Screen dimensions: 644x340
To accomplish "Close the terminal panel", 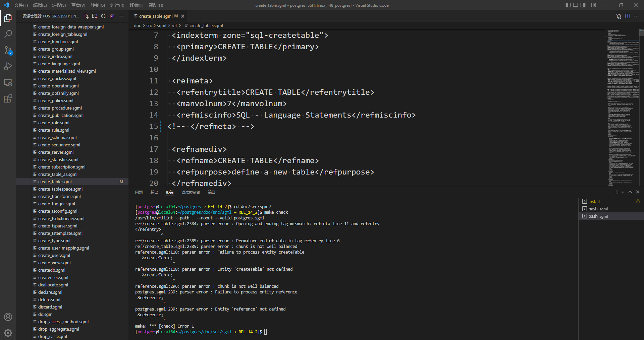I will (638, 192).
